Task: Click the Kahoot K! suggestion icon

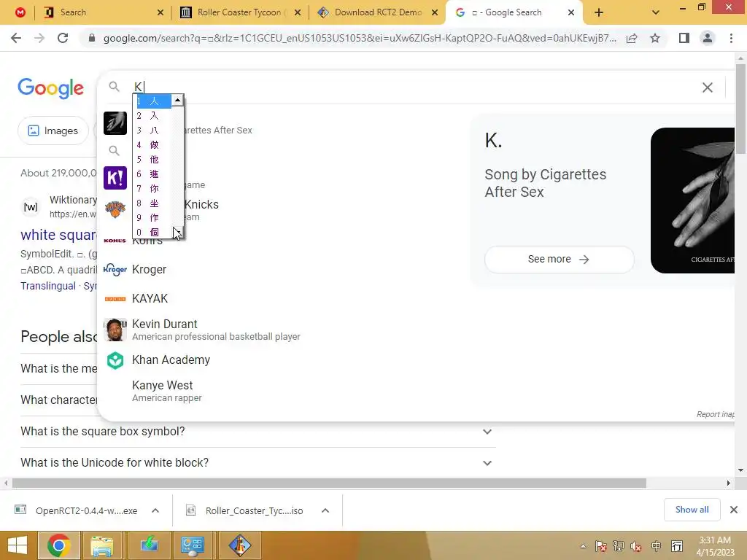Action: 115,178
